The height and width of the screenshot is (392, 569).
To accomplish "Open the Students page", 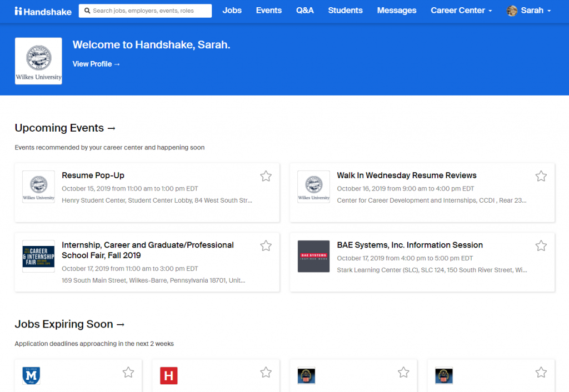I will point(346,11).
